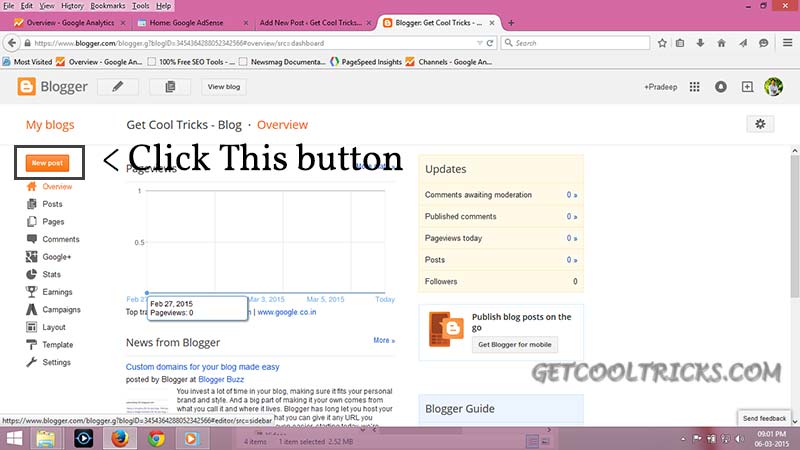Open Google notifications bell icon
This screenshot has height=450, width=800.
[x=720, y=87]
